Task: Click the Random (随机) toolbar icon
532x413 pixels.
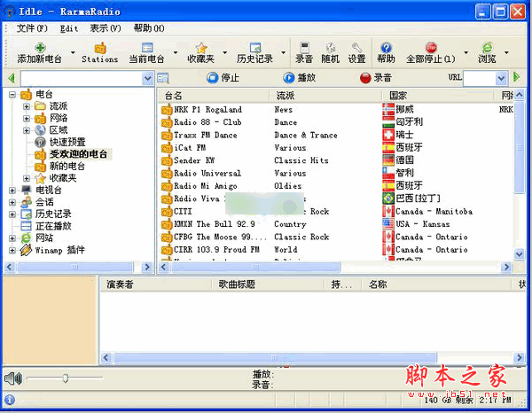Action: click(331, 48)
